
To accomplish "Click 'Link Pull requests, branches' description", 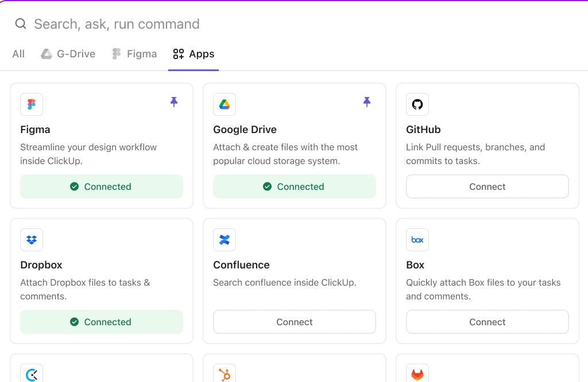I will [475, 154].
